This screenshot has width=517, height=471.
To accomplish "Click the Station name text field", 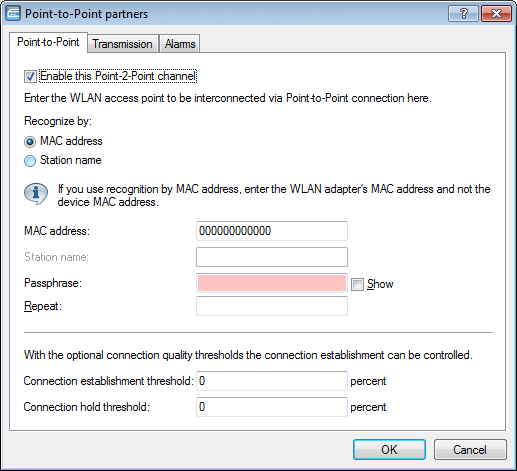I will click(272, 257).
